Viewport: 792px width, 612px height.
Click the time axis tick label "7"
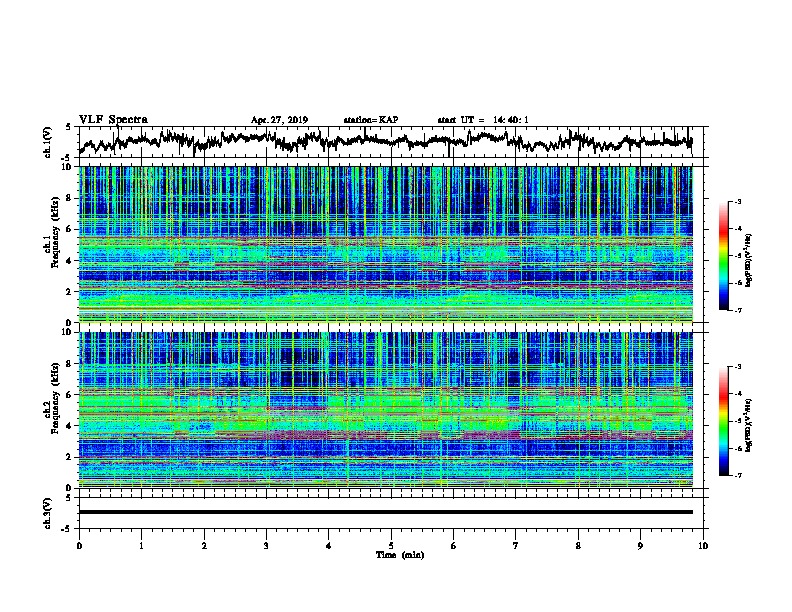tap(516, 546)
